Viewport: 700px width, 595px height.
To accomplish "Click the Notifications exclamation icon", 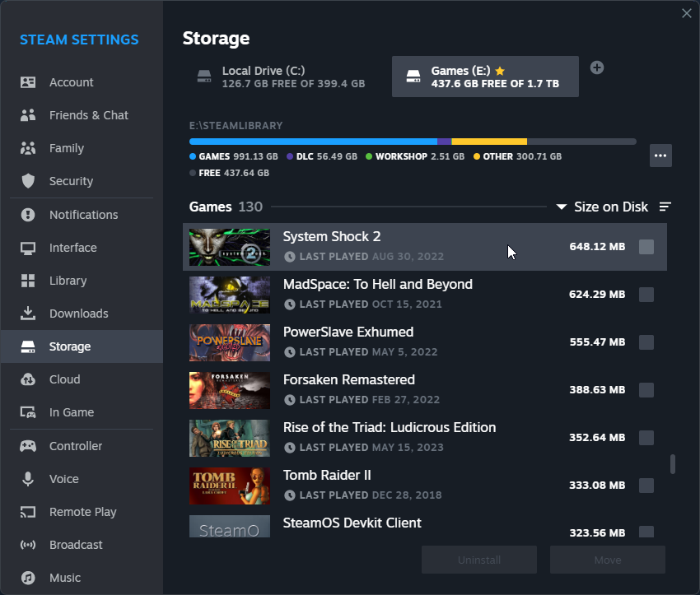I will [x=28, y=215].
